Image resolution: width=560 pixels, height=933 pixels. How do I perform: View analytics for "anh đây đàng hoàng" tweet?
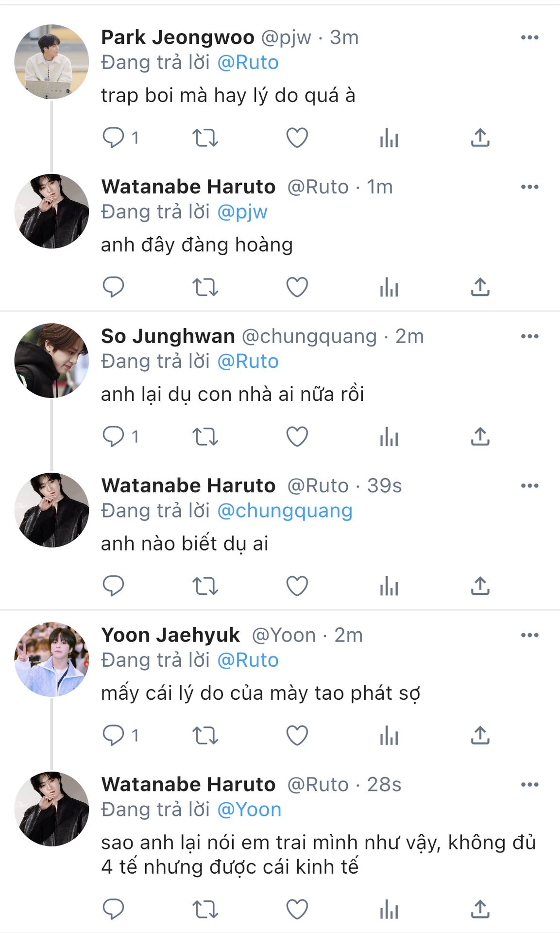tap(389, 287)
